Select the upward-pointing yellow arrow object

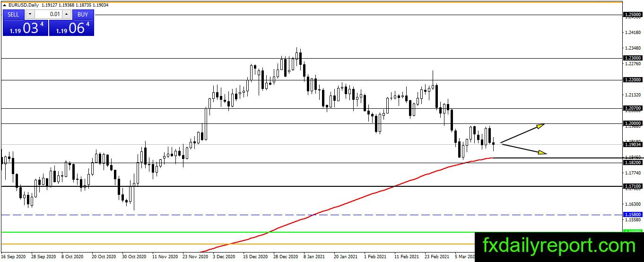click(522, 133)
